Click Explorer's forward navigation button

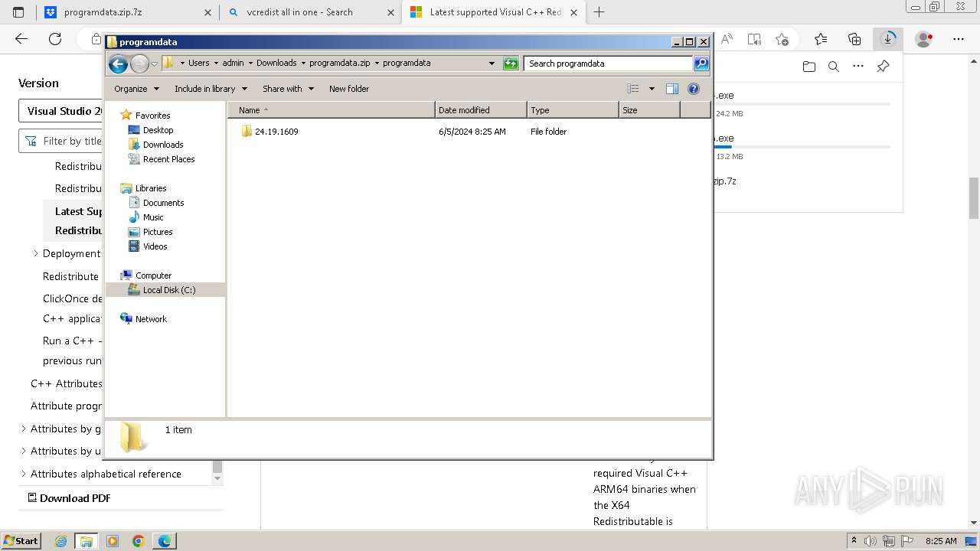point(139,64)
